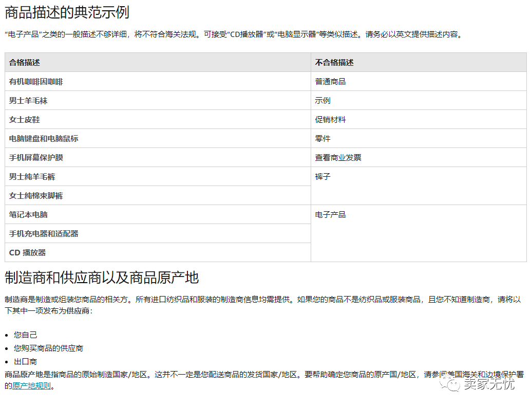Click the 零件 table cell
This screenshot has width=532, height=407.
click(x=323, y=138)
